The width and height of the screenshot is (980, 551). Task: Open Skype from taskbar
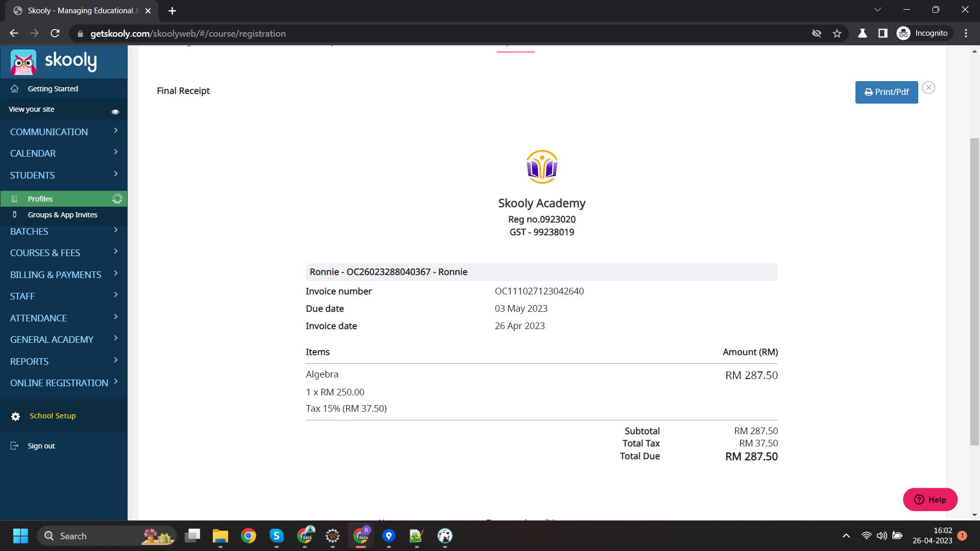tap(277, 536)
